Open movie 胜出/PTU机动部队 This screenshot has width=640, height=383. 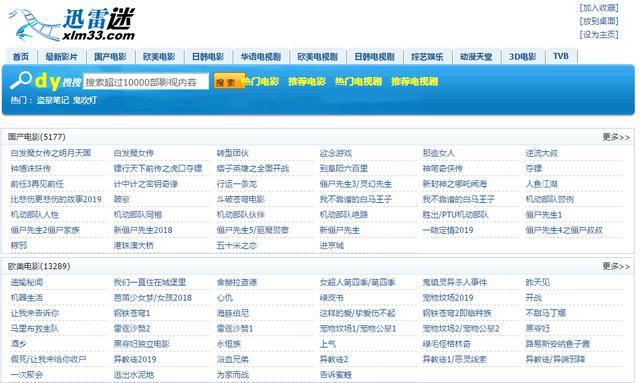(456, 215)
